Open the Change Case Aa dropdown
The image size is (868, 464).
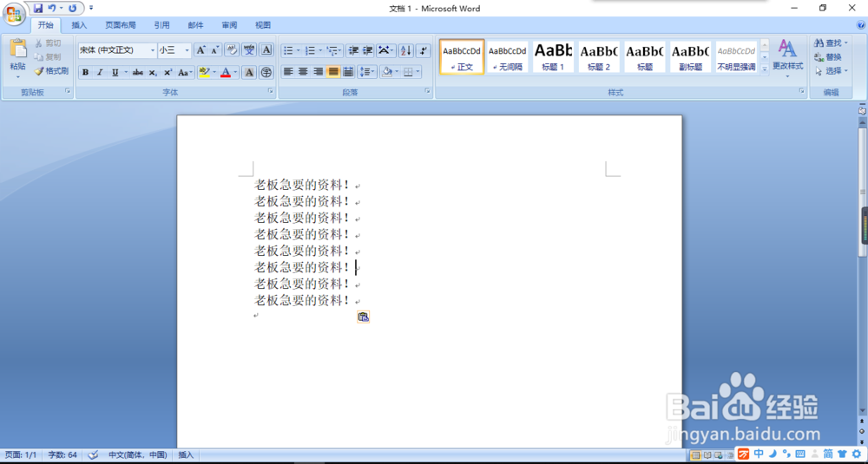pos(185,73)
